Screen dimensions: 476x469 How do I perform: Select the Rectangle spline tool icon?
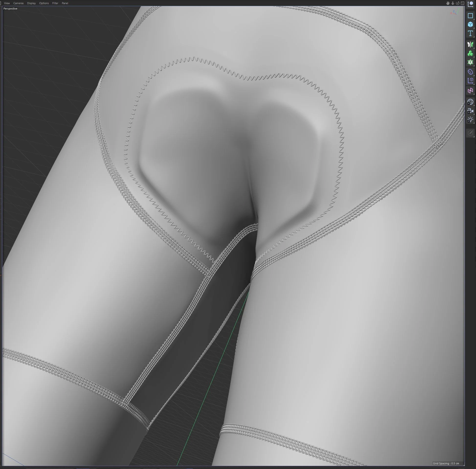pos(470,15)
